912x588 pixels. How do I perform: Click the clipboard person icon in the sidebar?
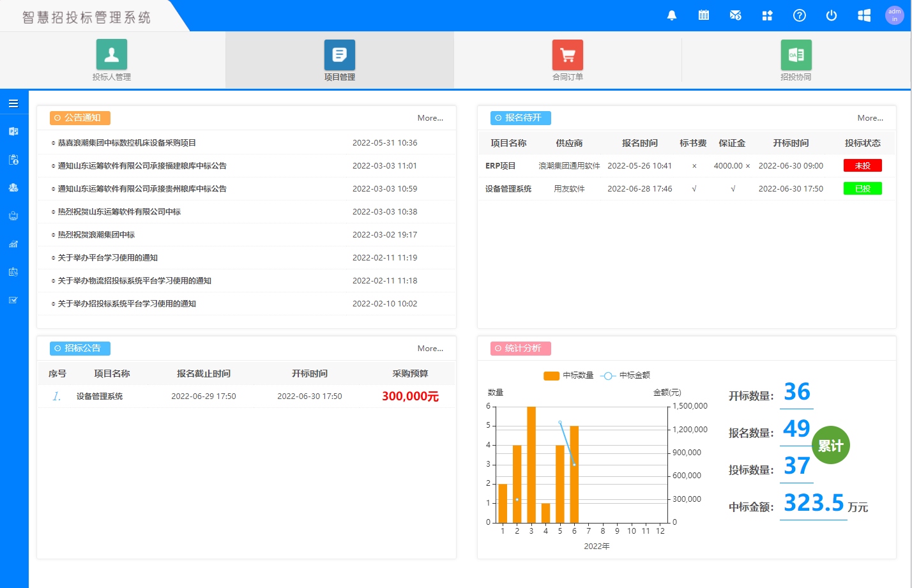[x=13, y=160]
